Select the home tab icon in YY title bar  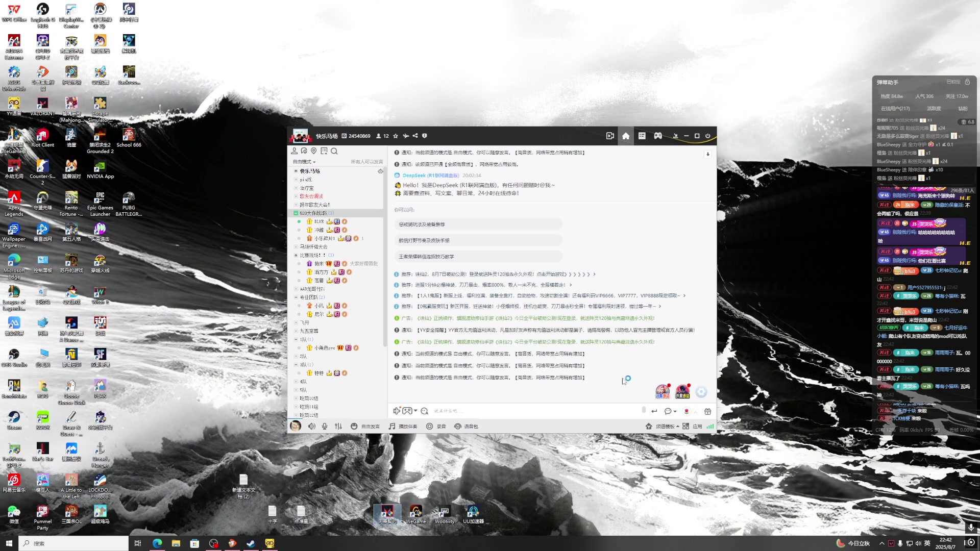tap(626, 136)
